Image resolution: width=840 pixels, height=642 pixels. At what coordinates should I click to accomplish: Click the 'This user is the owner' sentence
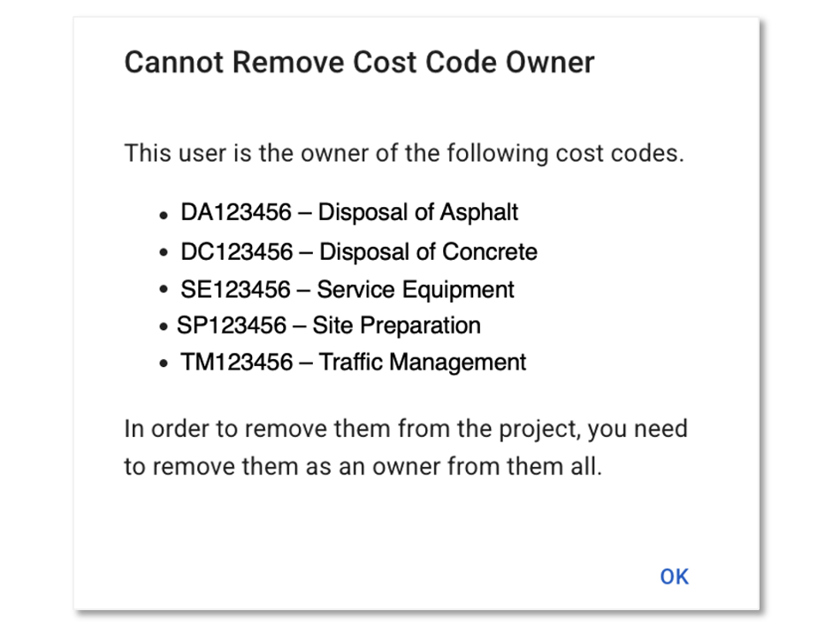(404, 153)
